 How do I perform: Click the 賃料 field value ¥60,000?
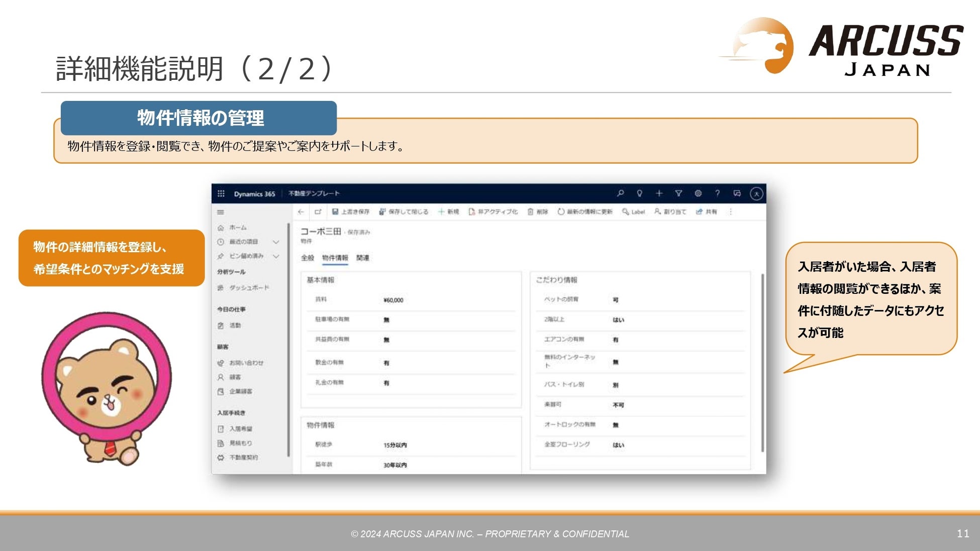(393, 300)
